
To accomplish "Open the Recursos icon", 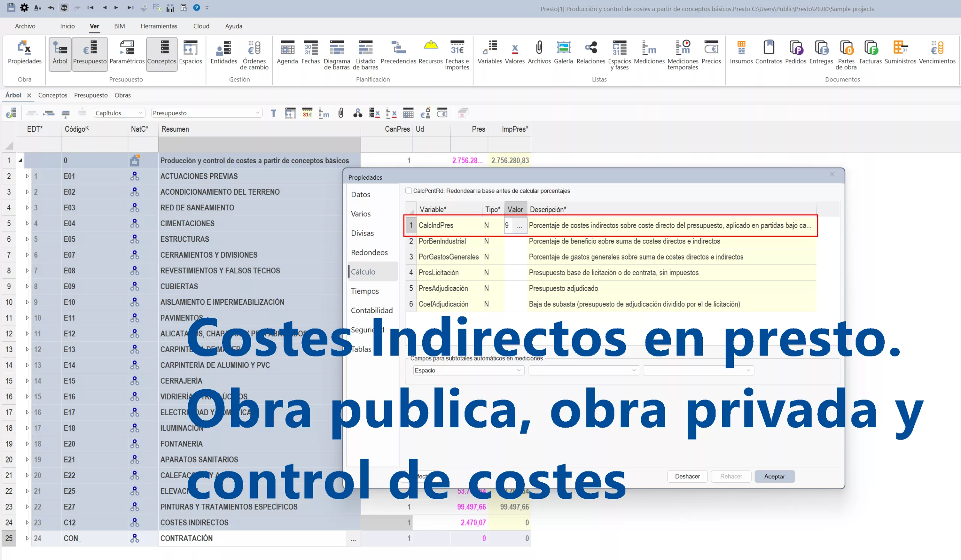I will [431, 53].
